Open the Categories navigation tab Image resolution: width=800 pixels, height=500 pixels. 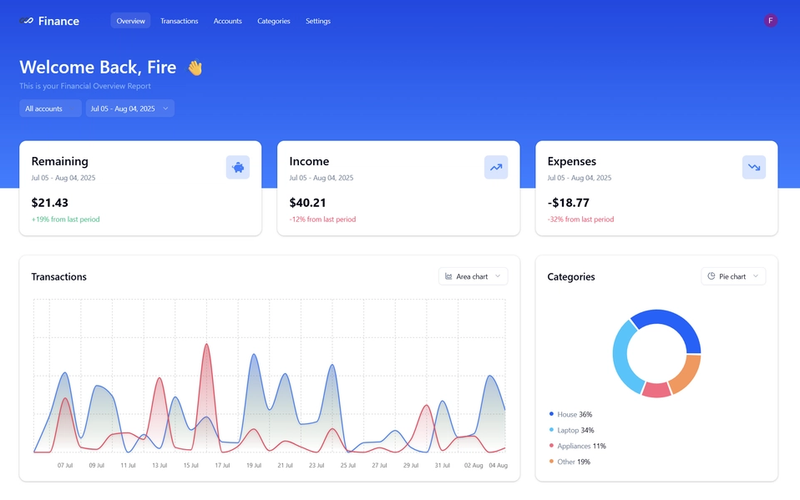pos(273,21)
